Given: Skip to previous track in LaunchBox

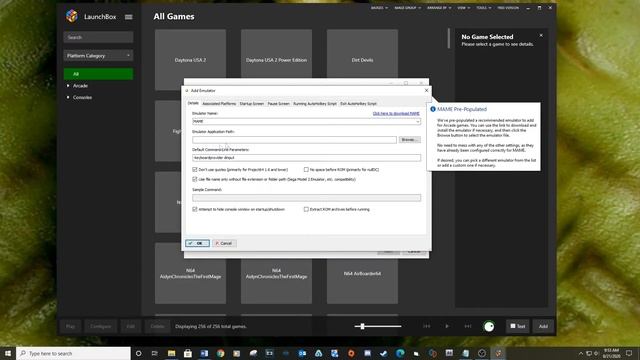Looking at the screenshot, I should 427,326.
